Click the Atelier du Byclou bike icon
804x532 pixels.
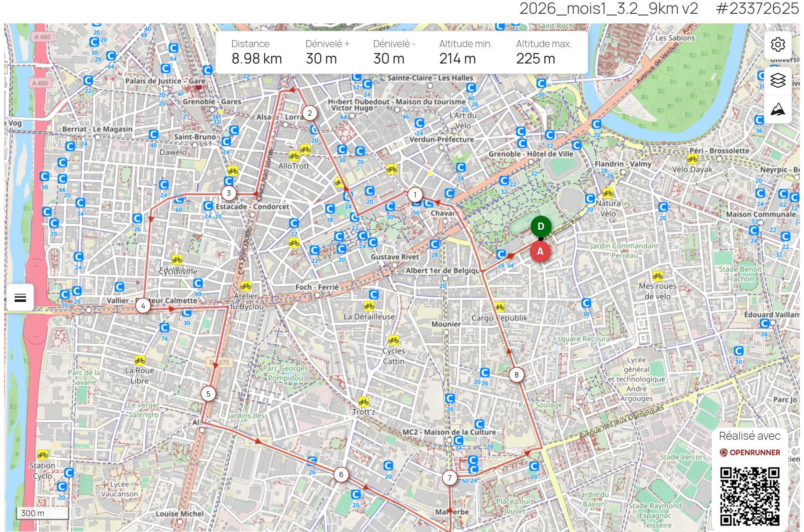pos(246,286)
